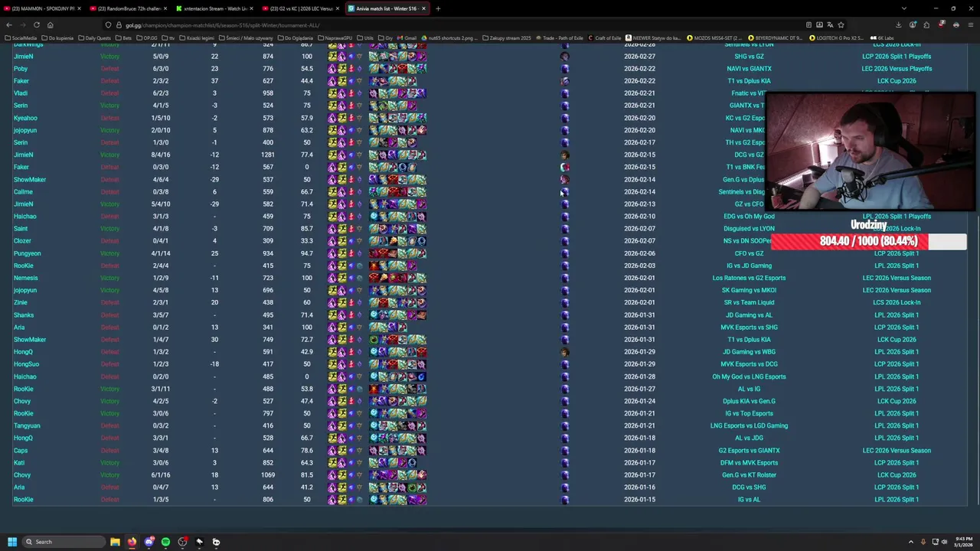Screen dimensions: 980x551
Task: Close the Anivia match list tab
Action: coord(423,8)
